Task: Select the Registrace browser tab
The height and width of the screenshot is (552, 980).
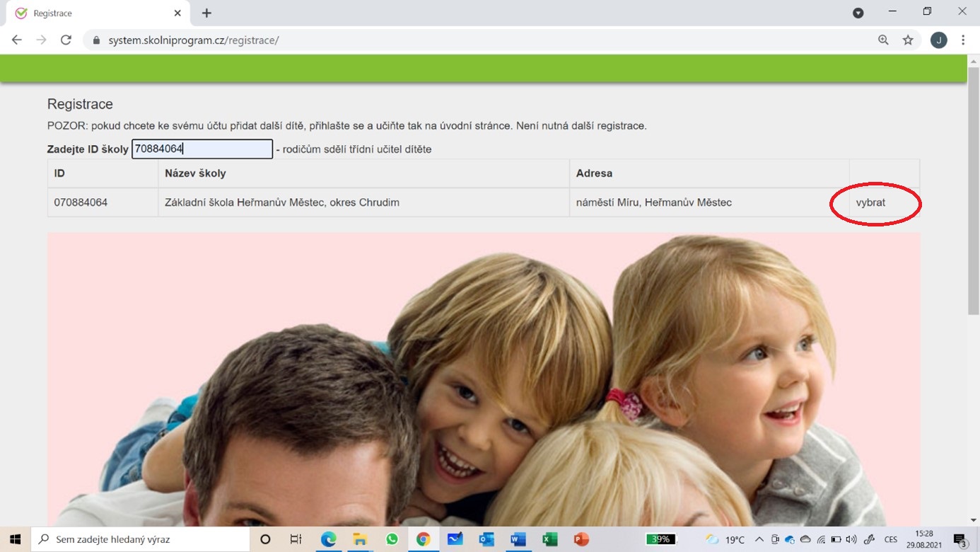Action: pyautogui.click(x=98, y=13)
